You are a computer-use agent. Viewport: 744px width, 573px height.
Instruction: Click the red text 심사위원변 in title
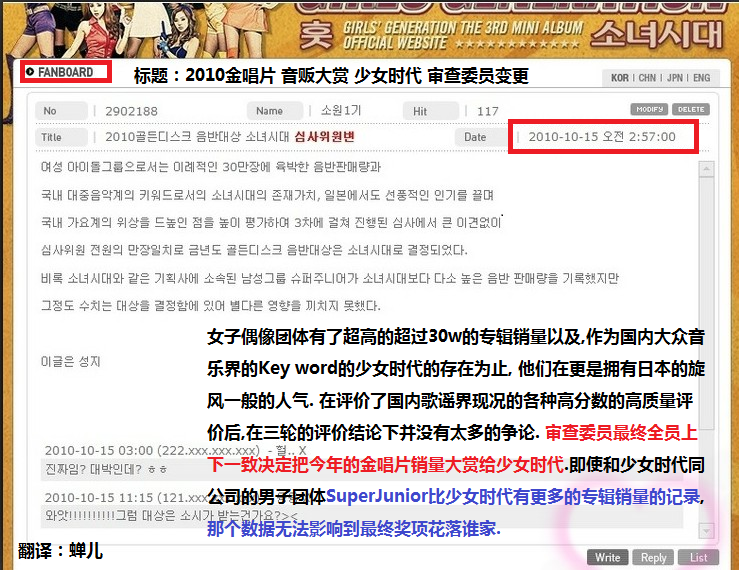pos(325,137)
